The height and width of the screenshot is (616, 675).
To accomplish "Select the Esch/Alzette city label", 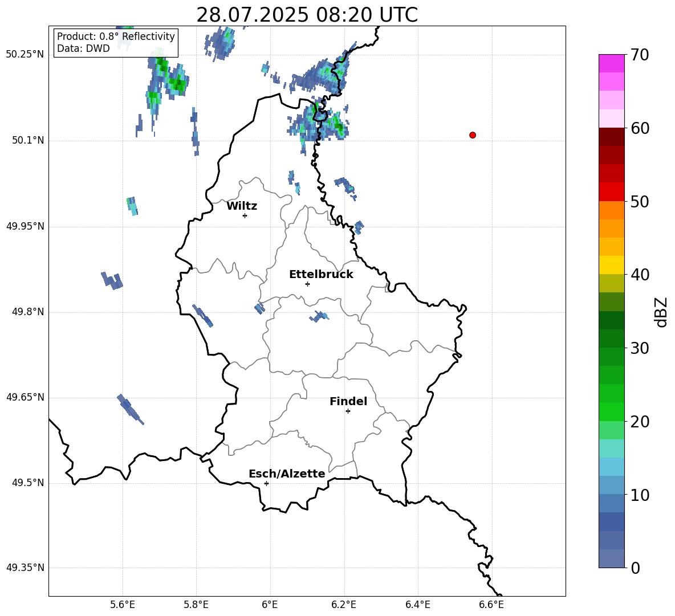I will [x=287, y=474].
